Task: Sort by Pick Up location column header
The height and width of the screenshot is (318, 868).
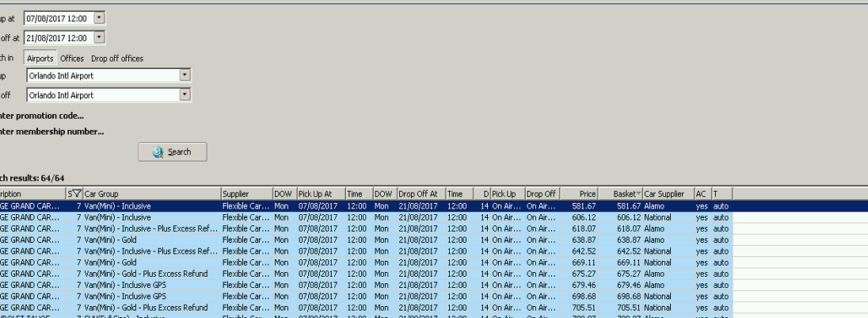Action: tap(508, 194)
